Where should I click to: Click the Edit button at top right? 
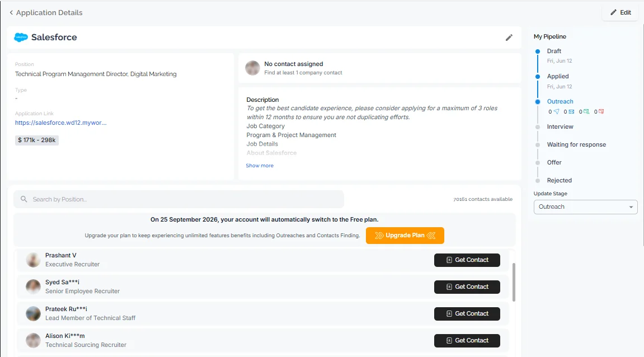[620, 12]
